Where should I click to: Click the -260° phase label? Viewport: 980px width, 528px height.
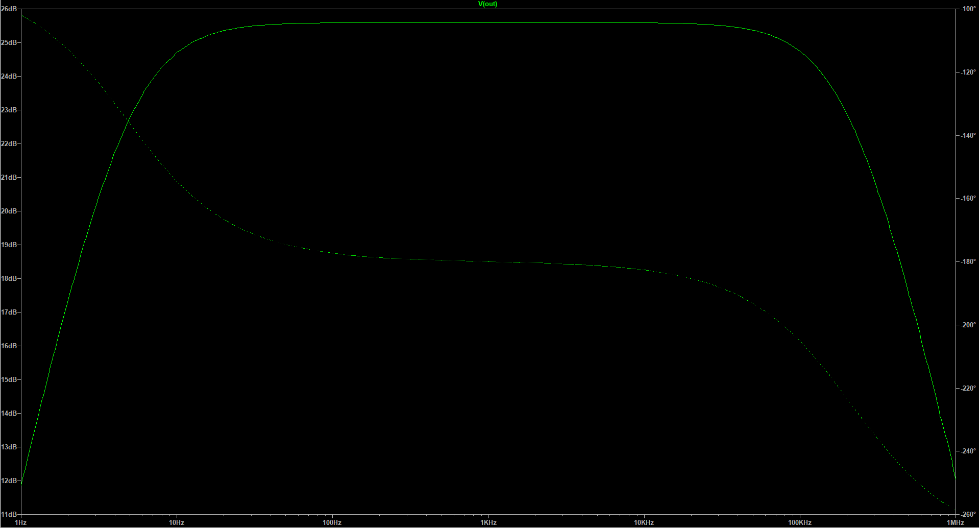(968, 514)
